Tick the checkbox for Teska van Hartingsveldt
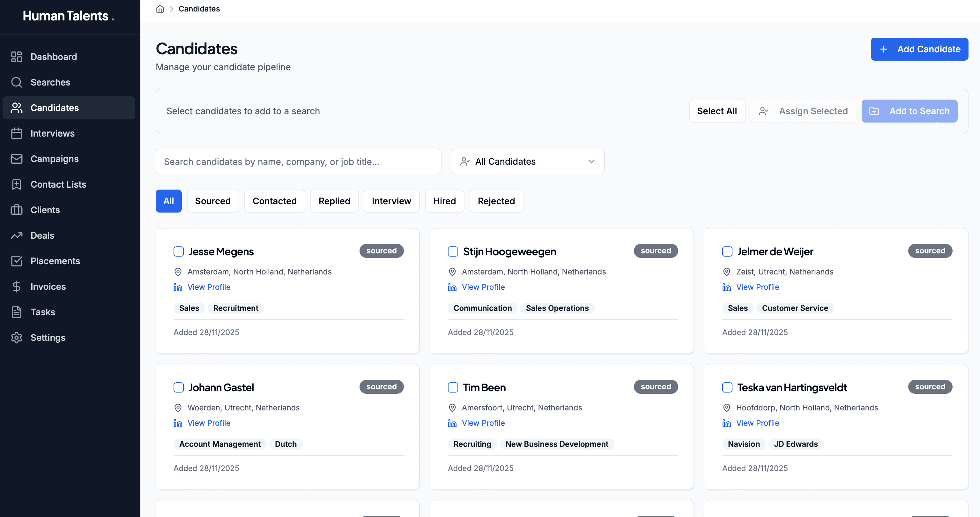Screen dimensions: 980x517 pos(727,387)
